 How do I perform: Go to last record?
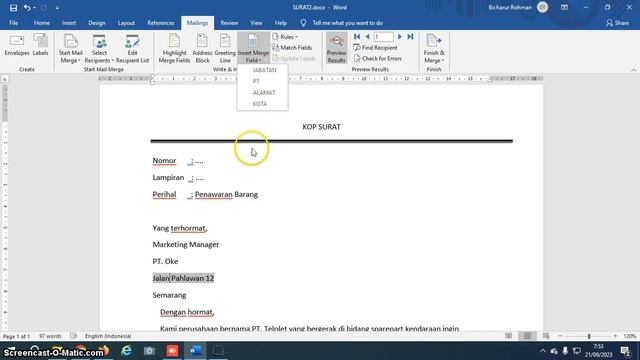(410, 37)
